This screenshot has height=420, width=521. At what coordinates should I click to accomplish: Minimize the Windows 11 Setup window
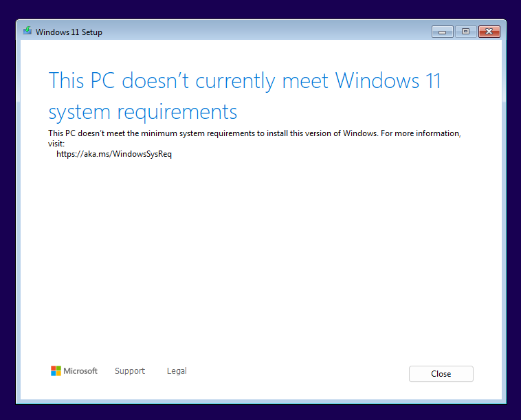(442, 32)
